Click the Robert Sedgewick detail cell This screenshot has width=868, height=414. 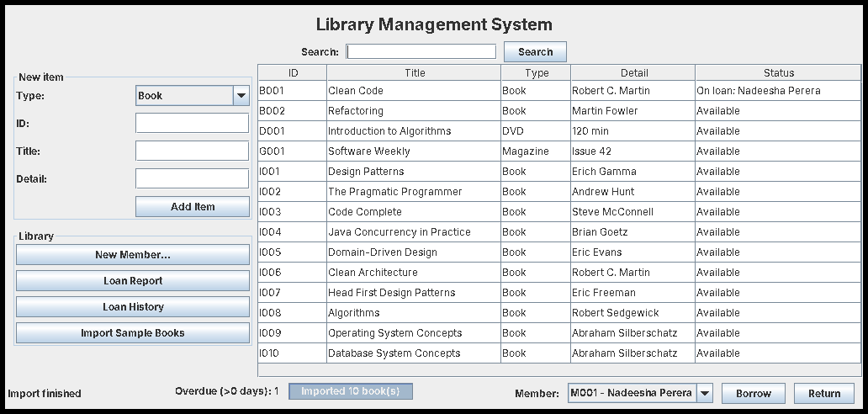(x=633, y=313)
